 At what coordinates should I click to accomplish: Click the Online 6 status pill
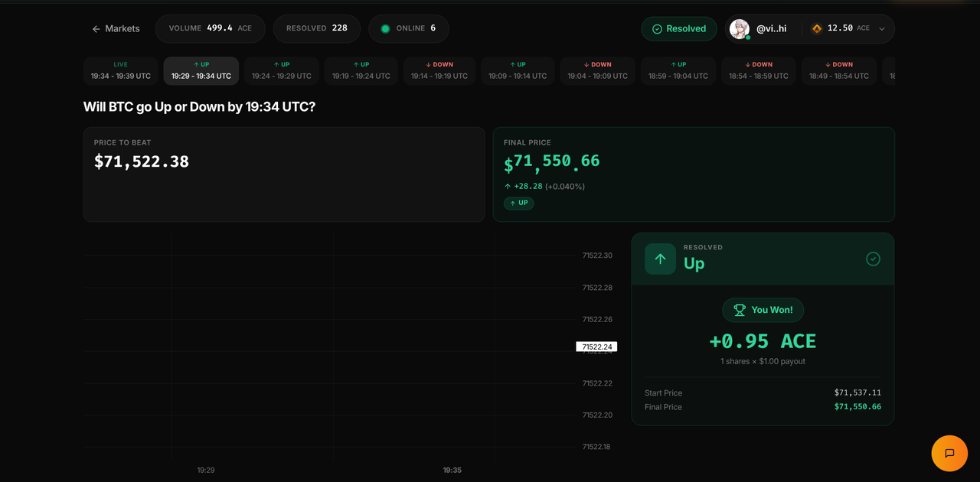pyautogui.click(x=409, y=28)
